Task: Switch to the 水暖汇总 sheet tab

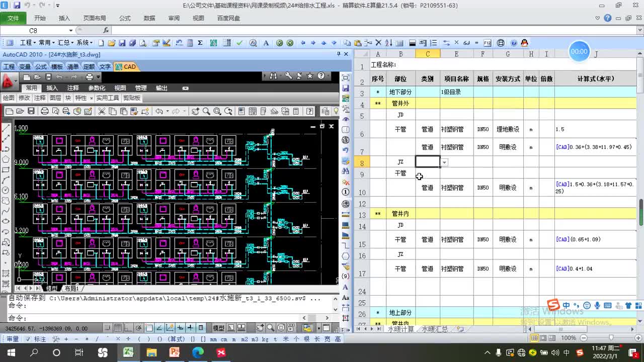Action: coord(435,329)
